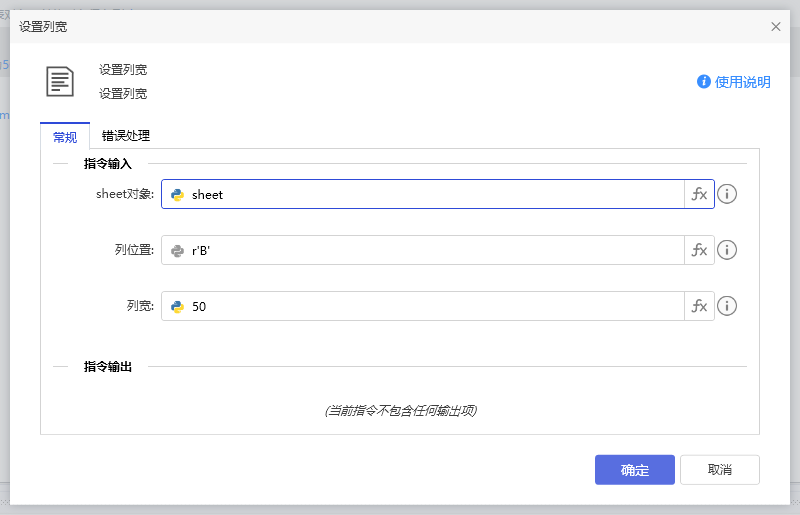
Task: Switch to the 常规 tab
Action: click(65, 137)
